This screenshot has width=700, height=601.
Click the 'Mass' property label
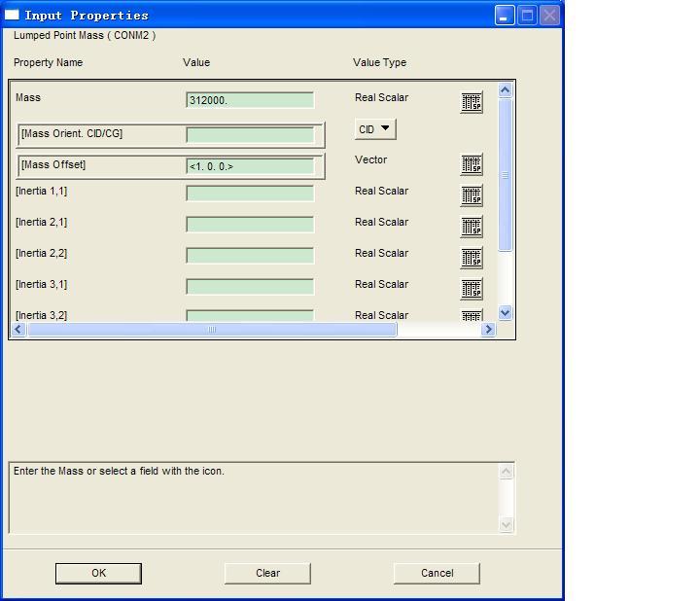pos(28,97)
